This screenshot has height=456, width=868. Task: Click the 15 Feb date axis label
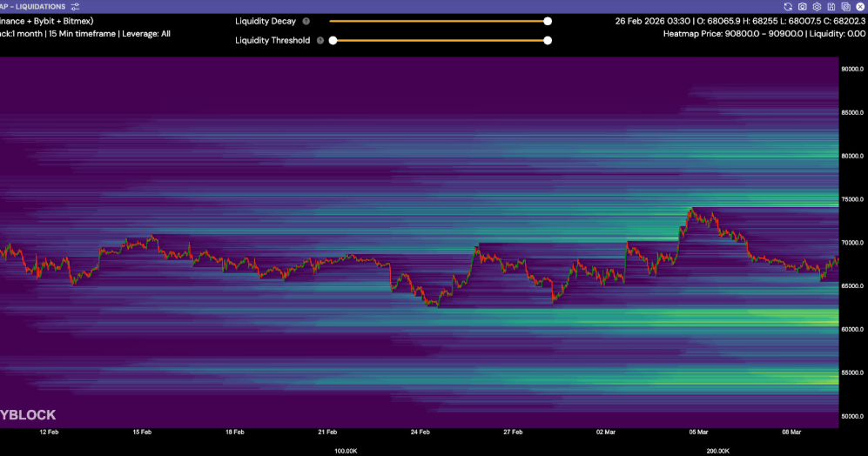[x=142, y=433]
